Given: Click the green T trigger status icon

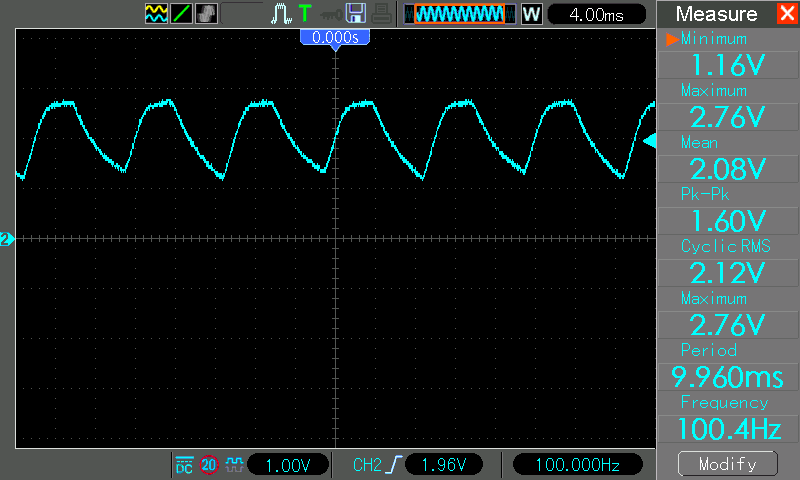Looking at the screenshot, I should pyautogui.click(x=305, y=14).
